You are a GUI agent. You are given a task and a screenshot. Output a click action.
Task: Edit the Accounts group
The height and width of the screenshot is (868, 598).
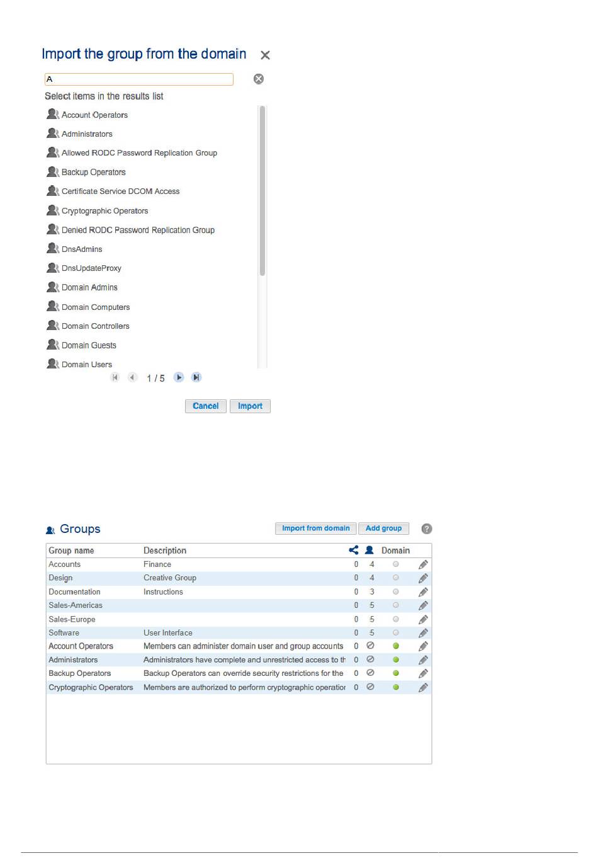click(x=423, y=564)
